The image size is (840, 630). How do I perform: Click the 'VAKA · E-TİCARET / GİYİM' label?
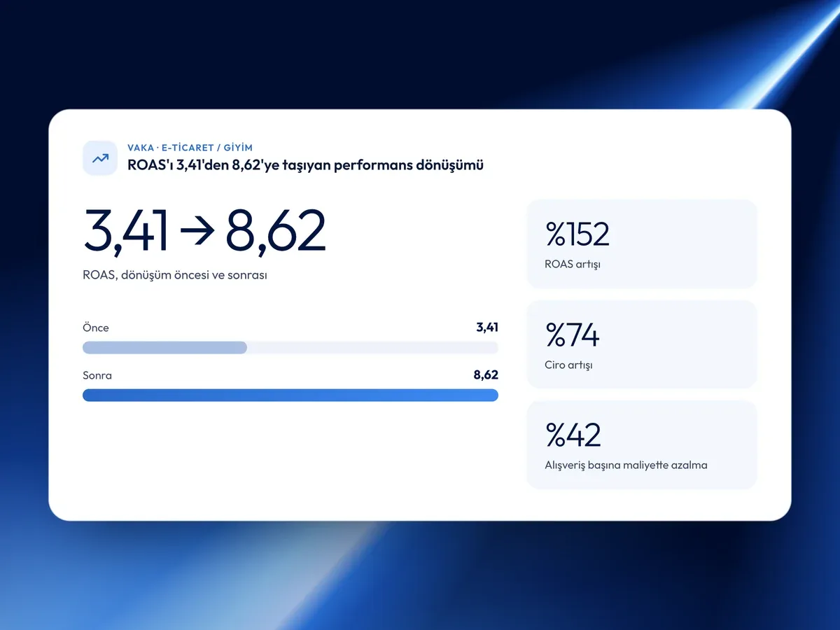(190, 148)
